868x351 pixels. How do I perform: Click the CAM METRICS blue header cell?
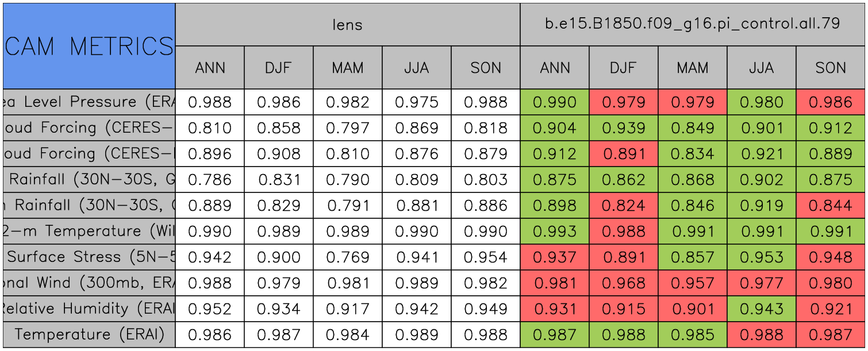point(89,46)
